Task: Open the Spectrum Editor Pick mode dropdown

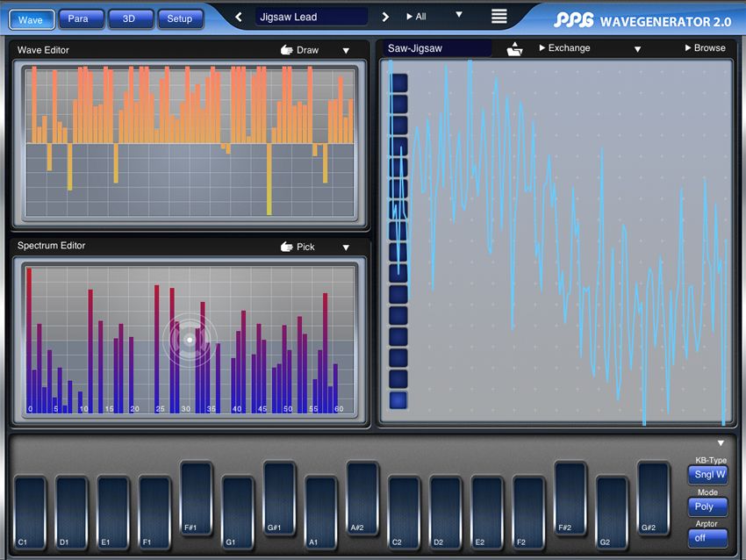Action: pyautogui.click(x=346, y=248)
